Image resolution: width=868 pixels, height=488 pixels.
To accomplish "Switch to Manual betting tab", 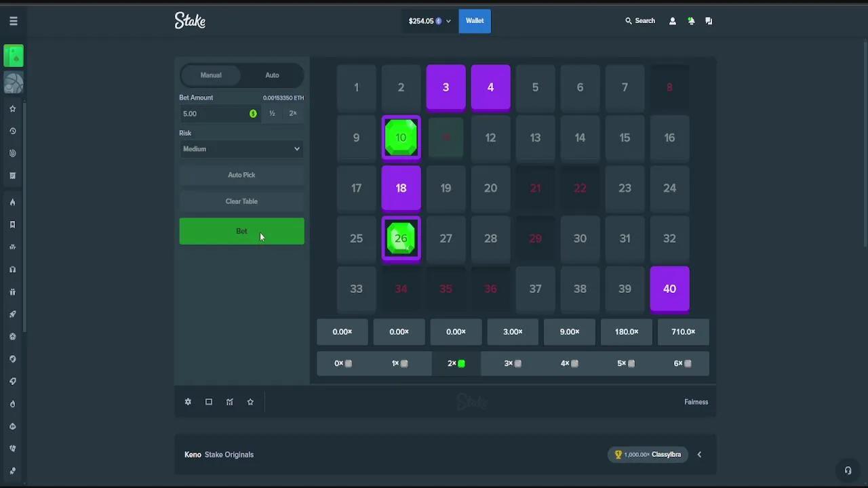I will pyautogui.click(x=211, y=75).
